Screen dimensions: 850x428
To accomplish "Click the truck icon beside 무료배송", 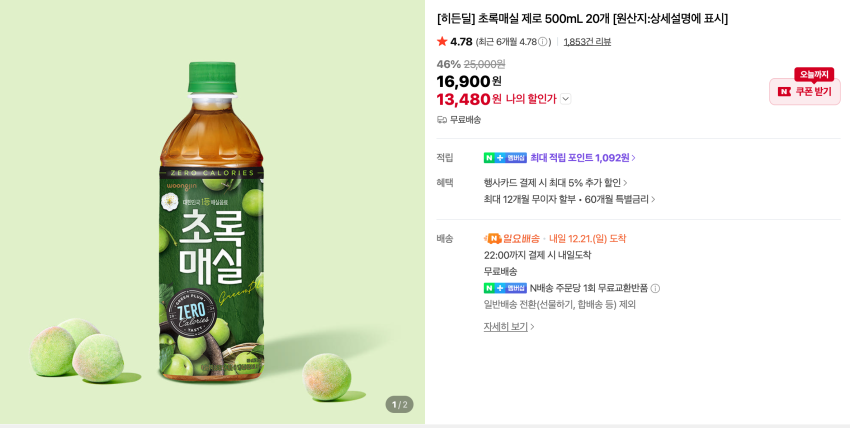I will pyautogui.click(x=442, y=120).
